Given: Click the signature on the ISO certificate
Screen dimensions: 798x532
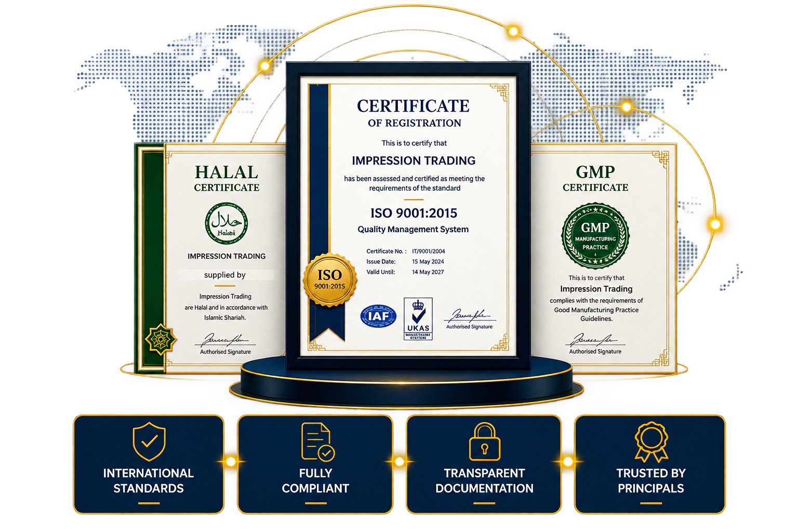Looking at the screenshot, I should click(469, 315).
